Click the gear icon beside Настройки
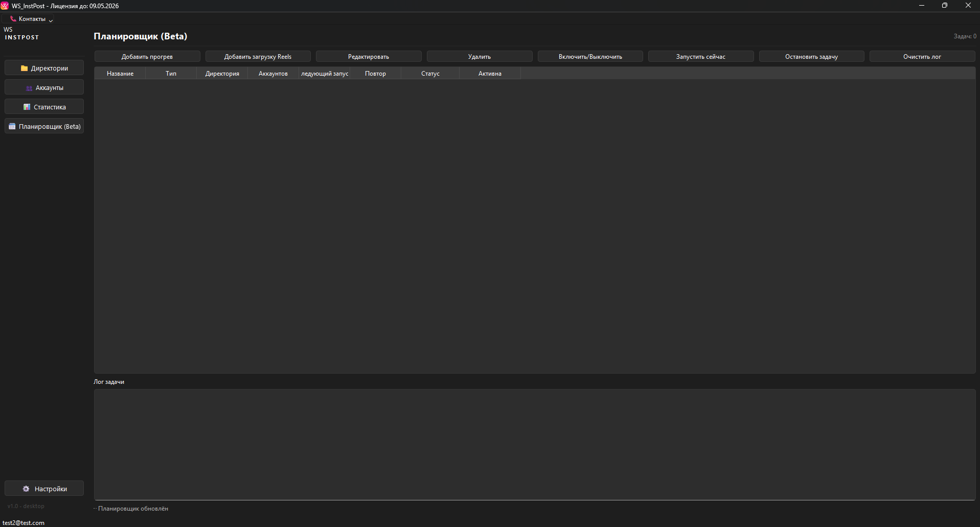Screen dimensions: 980x527 (26, 489)
